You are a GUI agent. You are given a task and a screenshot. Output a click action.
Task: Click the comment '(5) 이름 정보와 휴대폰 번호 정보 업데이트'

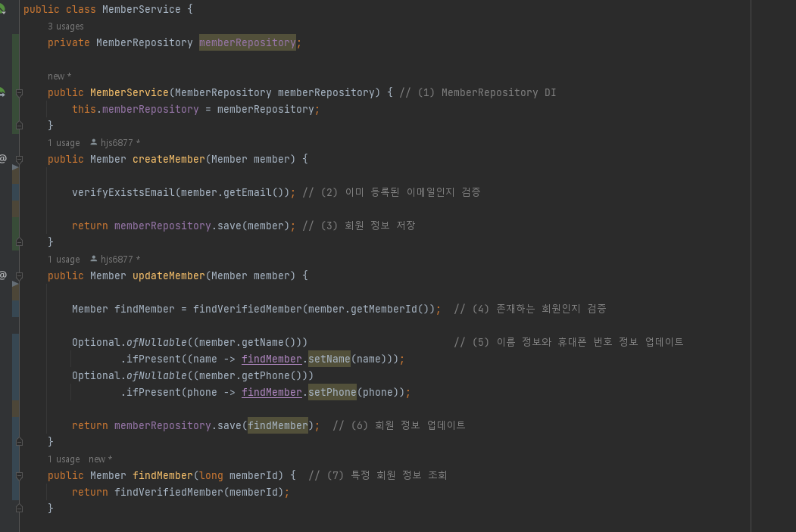(x=569, y=342)
